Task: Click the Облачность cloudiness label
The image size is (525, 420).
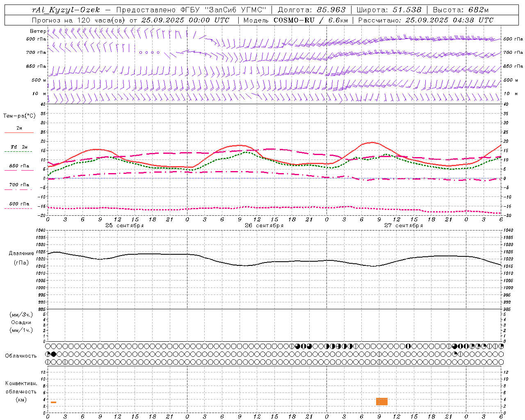Action: [x=21, y=356]
